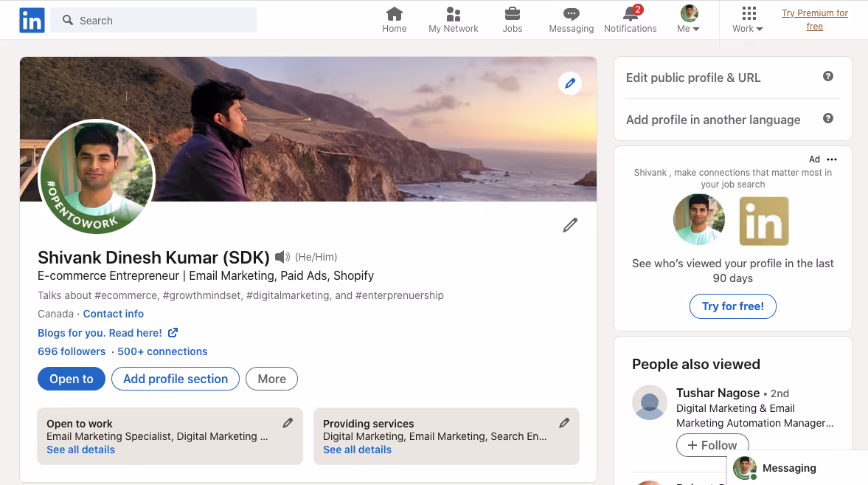Viewport: 868px width, 485px height.
Task: Open Contact info link
Action: tap(114, 314)
